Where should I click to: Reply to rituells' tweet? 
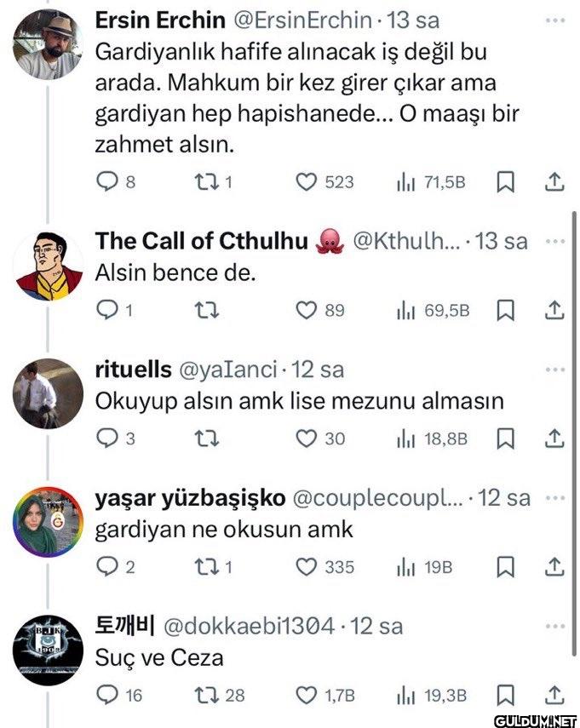(106, 439)
